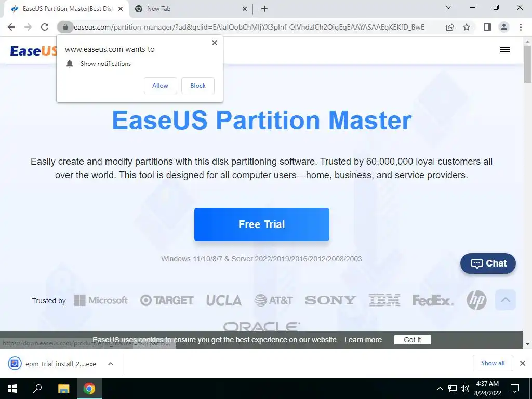Open a new browser tab
532x399 pixels.
tap(264, 9)
